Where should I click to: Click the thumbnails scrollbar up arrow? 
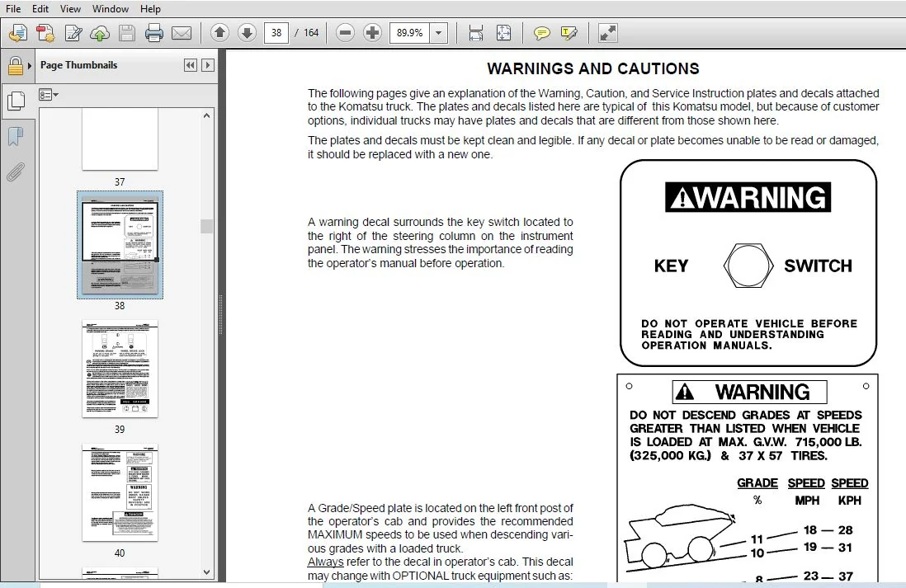(x=207, y=115)
